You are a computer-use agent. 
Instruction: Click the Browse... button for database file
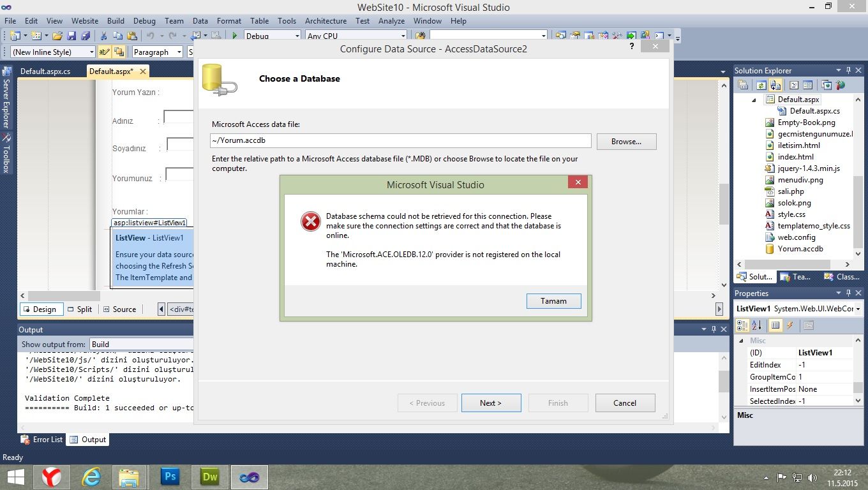click(626, 142)
